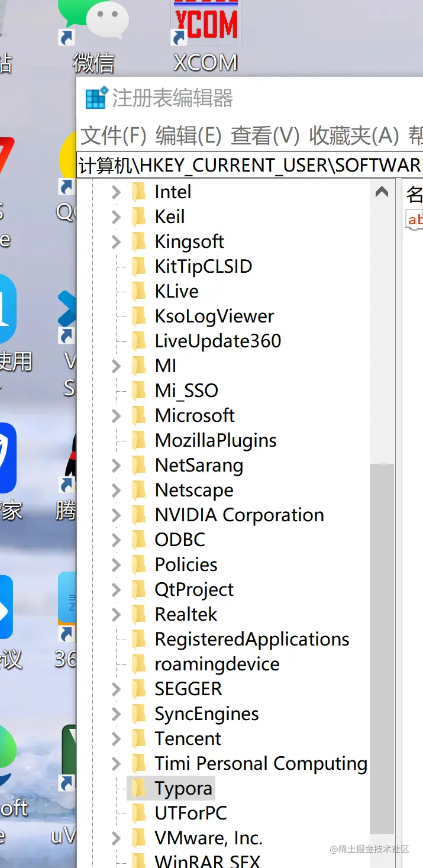The height and width of the screenshot is (868, 423).
Task: Select the Intel folder icon
Action: pos(138,192)
